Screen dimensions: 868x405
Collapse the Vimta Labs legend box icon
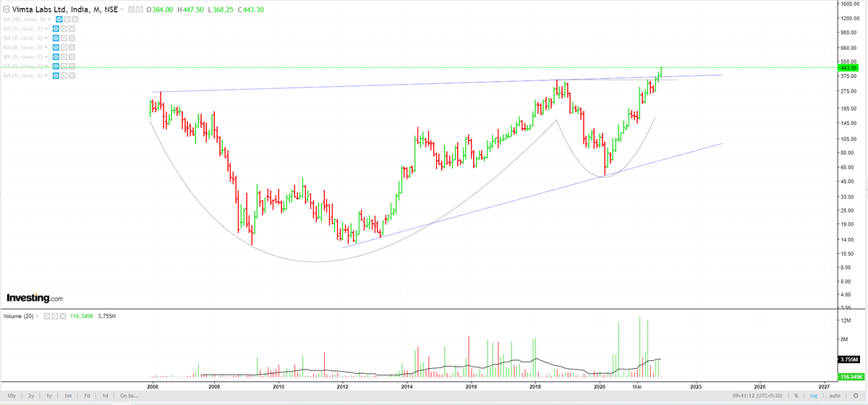pos(7,9)
